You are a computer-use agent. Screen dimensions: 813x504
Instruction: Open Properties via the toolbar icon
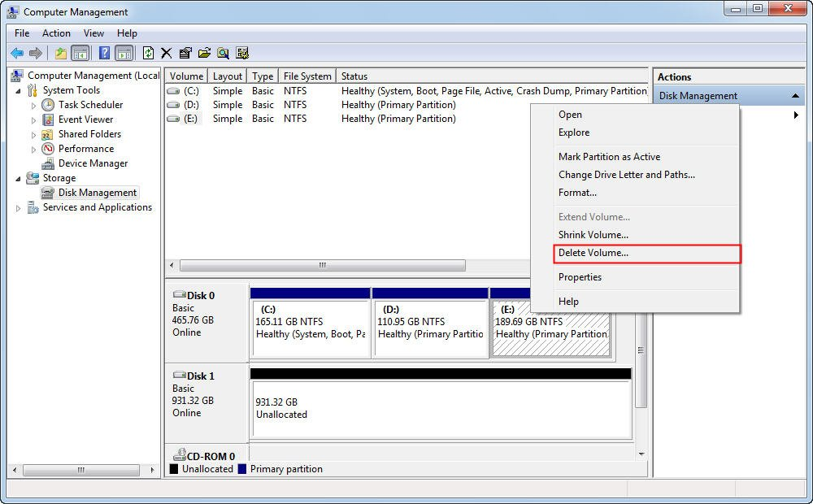[x=184, y=52]
